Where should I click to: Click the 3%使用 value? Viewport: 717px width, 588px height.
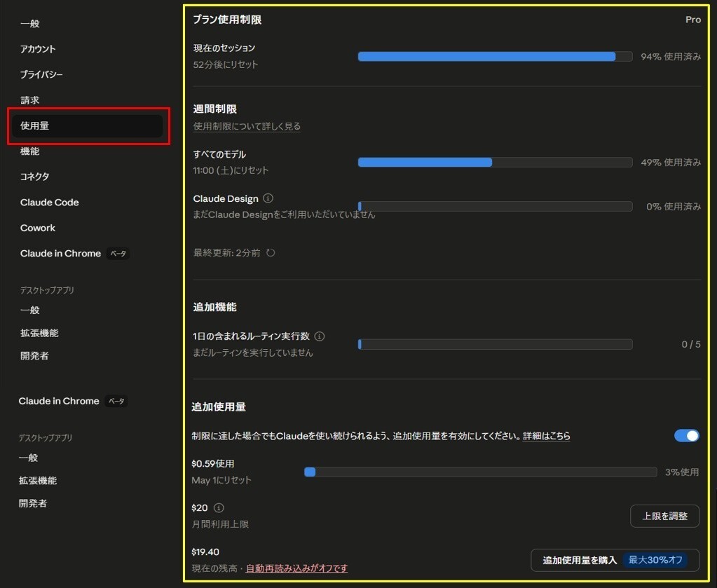pyautogui.click(x=682, y=472)
